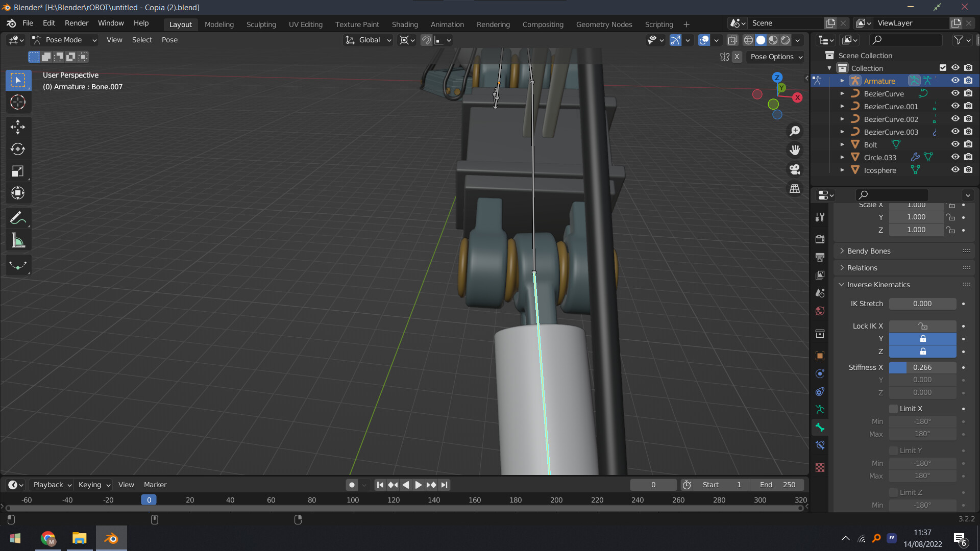Open the Object properties tab
The image size is (980, 551).
pyautogui.click(x=820, y=356)
